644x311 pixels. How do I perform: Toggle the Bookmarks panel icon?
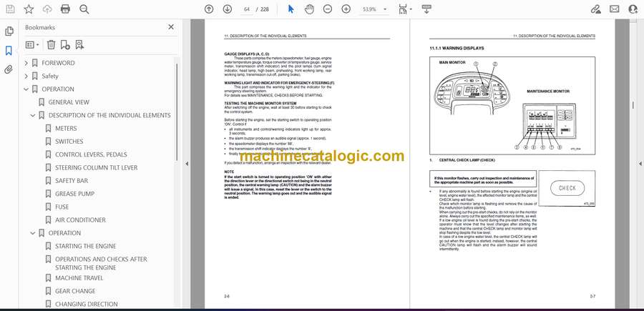pos(9,51)
